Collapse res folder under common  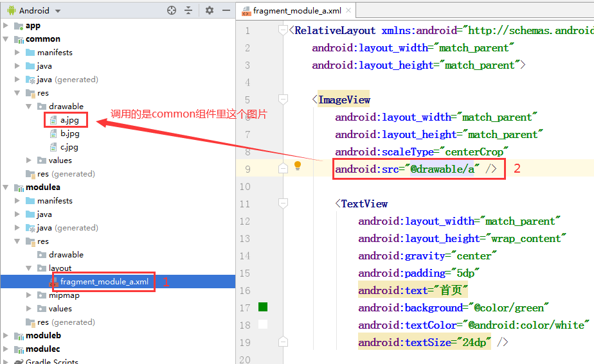tap(17, 92)
